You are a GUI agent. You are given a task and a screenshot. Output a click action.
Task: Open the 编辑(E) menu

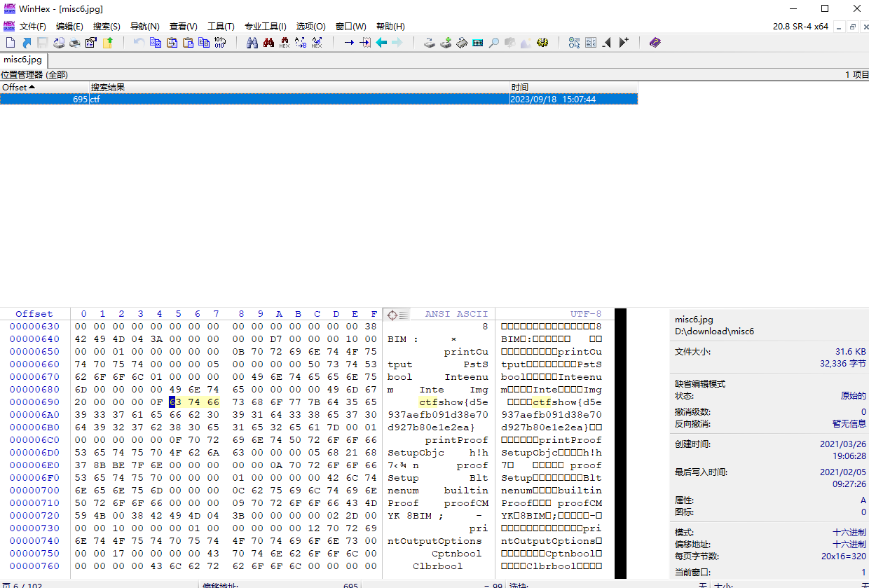(69, 27)
